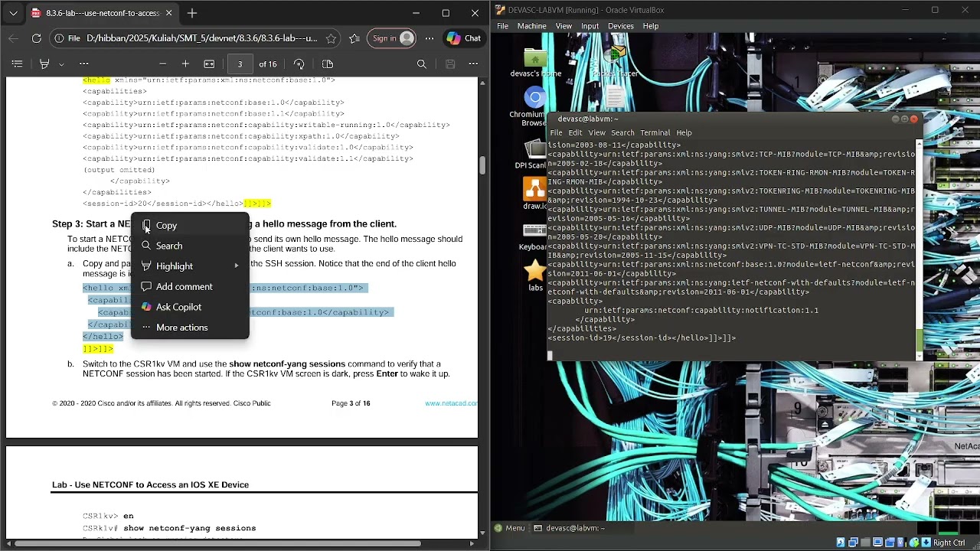Image resolution: width=980 pixels, height=551 pixels.
Task: Open PDF toolbar more options
Action: point(473,64)
